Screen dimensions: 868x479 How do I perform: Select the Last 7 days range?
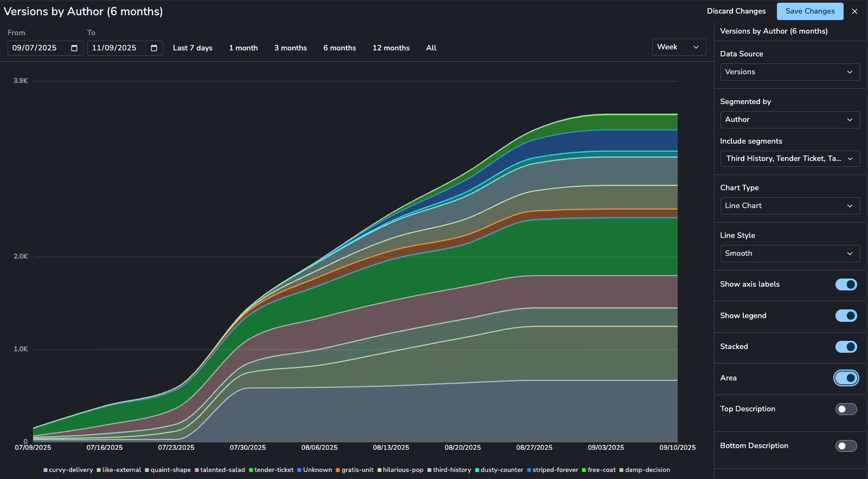[x=192, y=48]
